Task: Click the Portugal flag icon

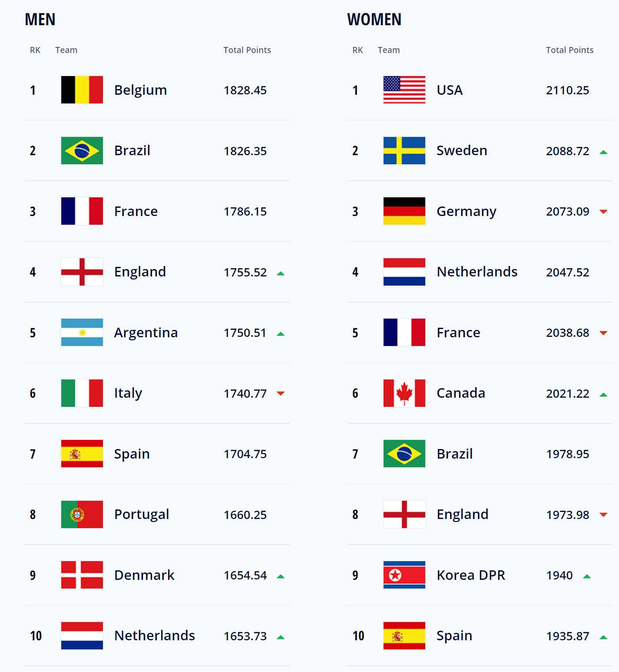Action: point(82,514)
